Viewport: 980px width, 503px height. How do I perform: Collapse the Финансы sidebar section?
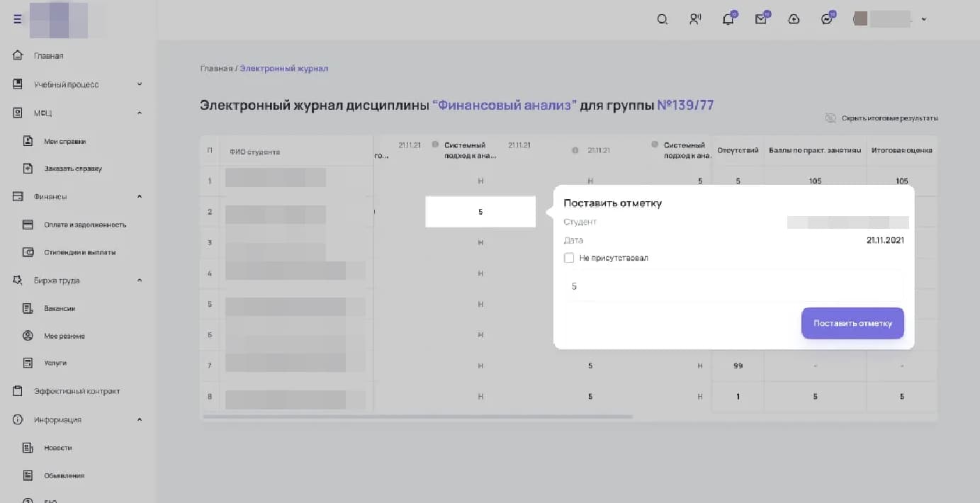point(140,196)
